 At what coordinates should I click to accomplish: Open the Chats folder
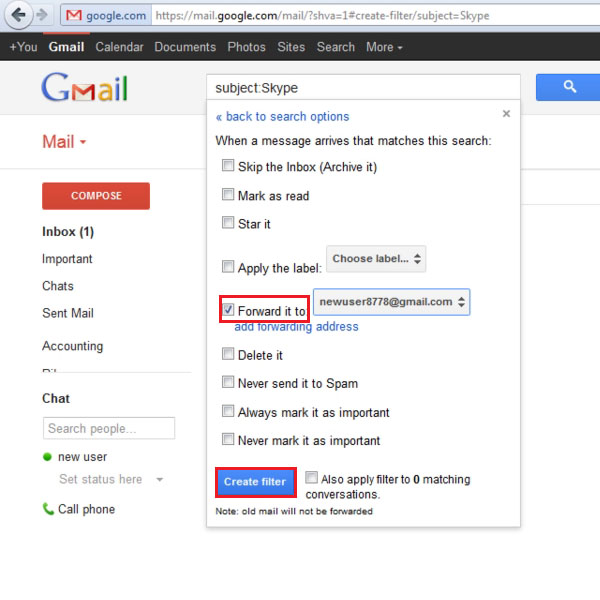point(58,286)
